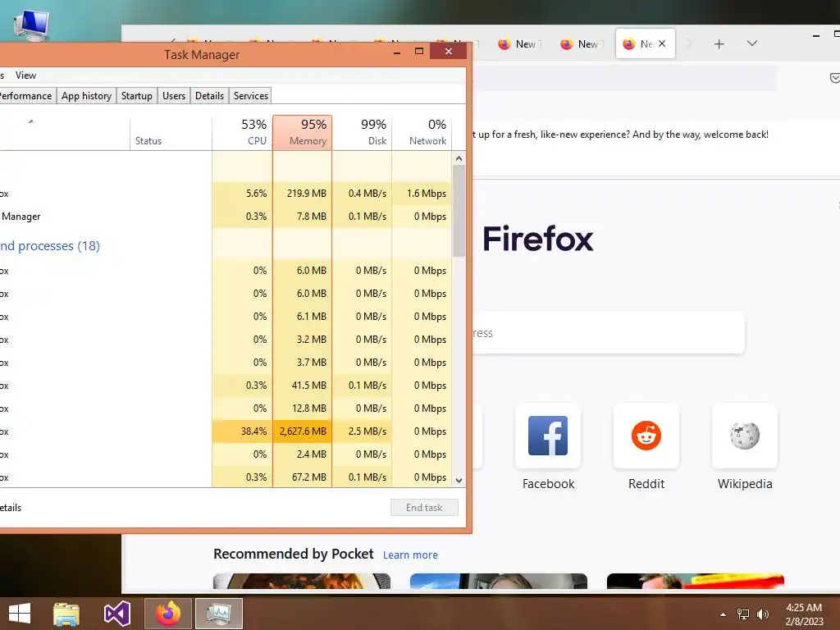The width and height of the screenshot is (840, 630).
Task: Select the process using 219.9 MB memory
Action: tap(225, 194)
